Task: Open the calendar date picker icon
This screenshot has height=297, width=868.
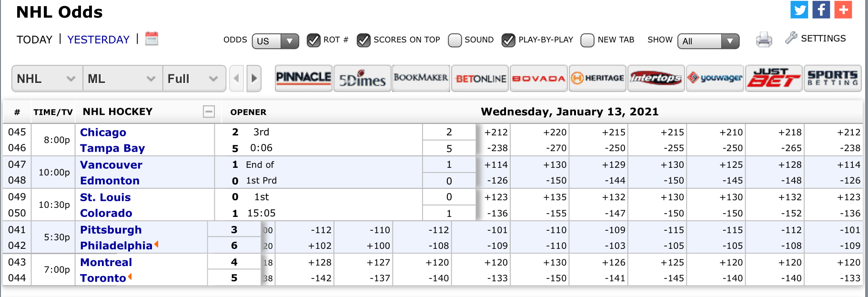Action: click(151, 39)
